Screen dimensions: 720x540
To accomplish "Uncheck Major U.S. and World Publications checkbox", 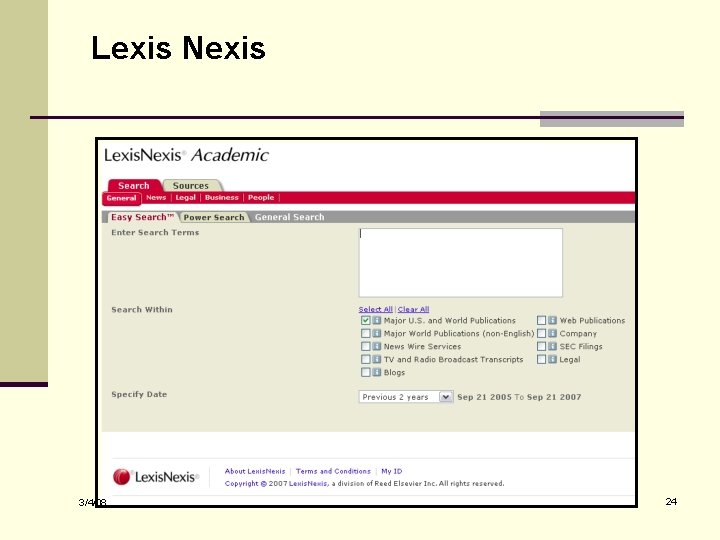I will pyautogui.click(x=366, y=321).
